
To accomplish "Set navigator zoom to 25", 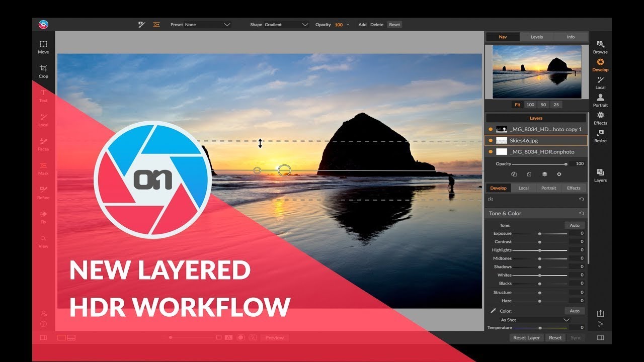I will (556, 105).
